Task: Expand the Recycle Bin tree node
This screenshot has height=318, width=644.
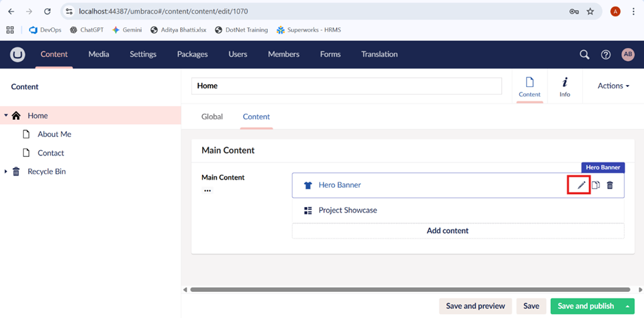Action: [x=6, y=171]
